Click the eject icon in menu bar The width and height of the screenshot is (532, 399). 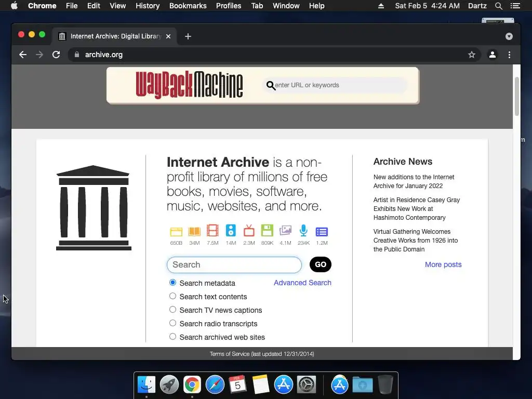381,6
